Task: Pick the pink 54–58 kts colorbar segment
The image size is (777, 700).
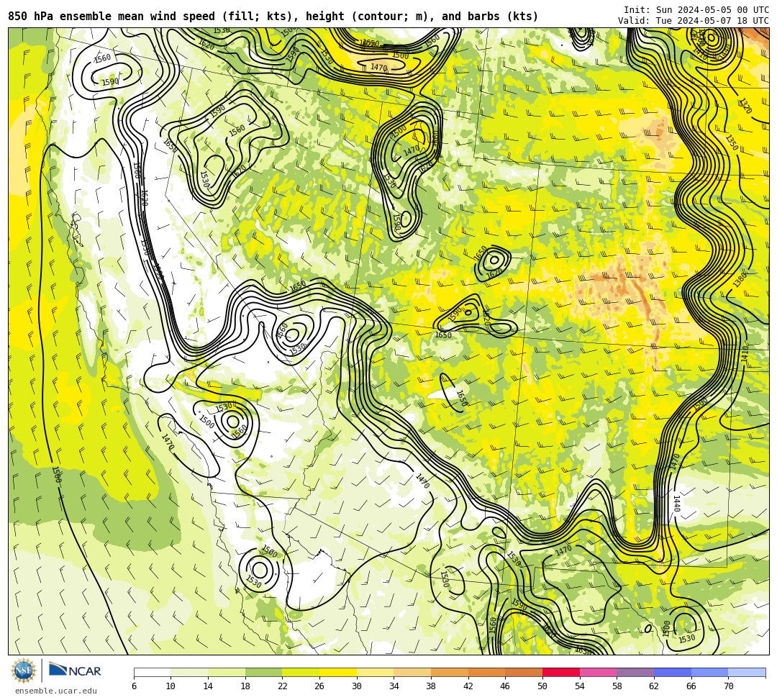Action: pyautogui.click(x=598, y=672)
